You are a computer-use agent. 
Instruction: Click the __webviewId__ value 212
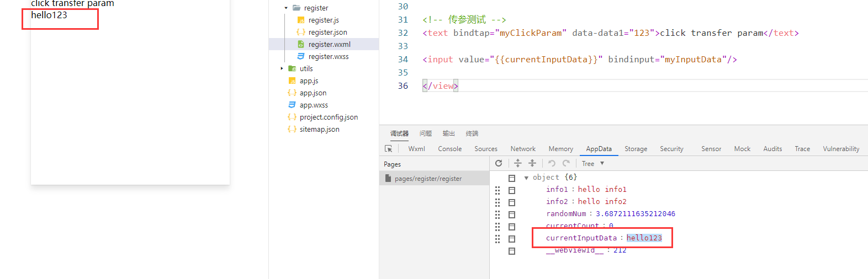(x=620, y=250)
